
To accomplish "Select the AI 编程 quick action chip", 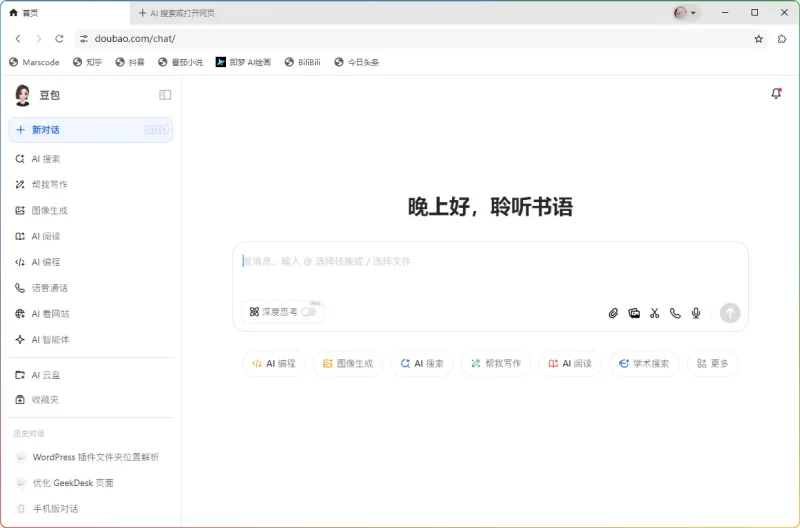I will click(x=274, y=364).
